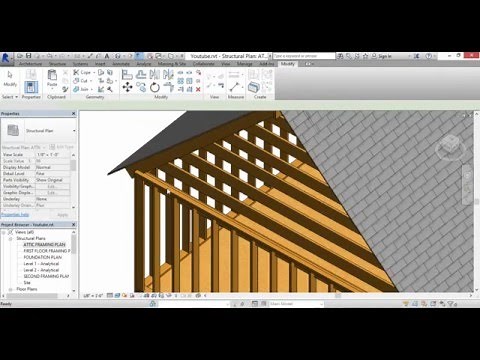Viewport: 480px width, 360px height.
Task: Select the Cope geometry tool
Action: 82,72
